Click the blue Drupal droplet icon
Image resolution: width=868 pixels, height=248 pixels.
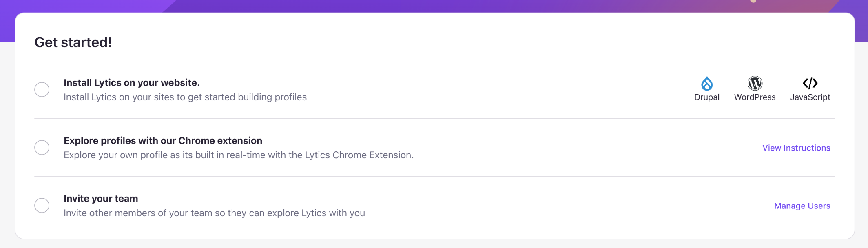tap(707, 83)
